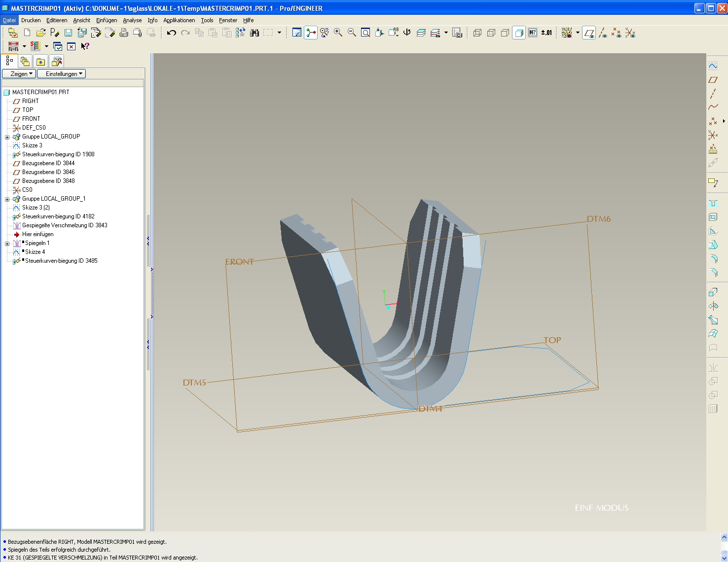Undo the last action
This screenshot has height=562, width=728.
coord(172,33)
